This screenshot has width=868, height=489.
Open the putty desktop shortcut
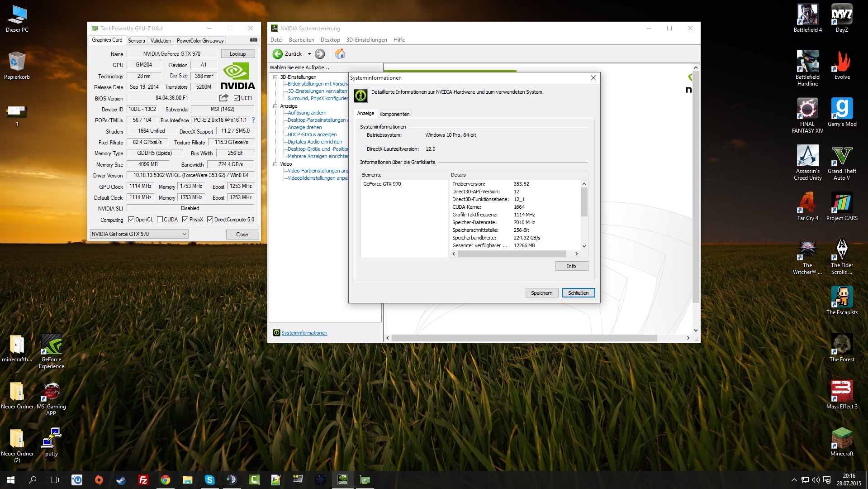tap(52, 442)
